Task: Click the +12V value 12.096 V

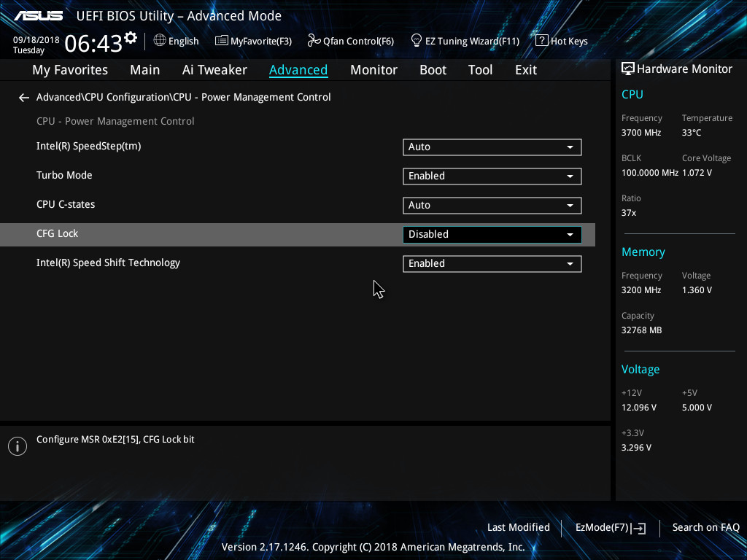Action: [639, 408]
